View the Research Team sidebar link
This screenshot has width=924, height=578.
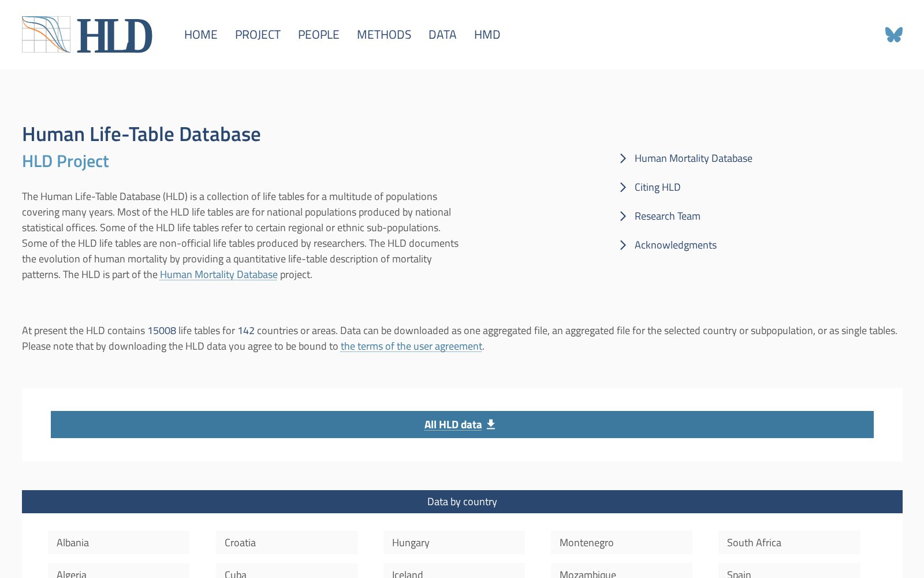(668, 216)
